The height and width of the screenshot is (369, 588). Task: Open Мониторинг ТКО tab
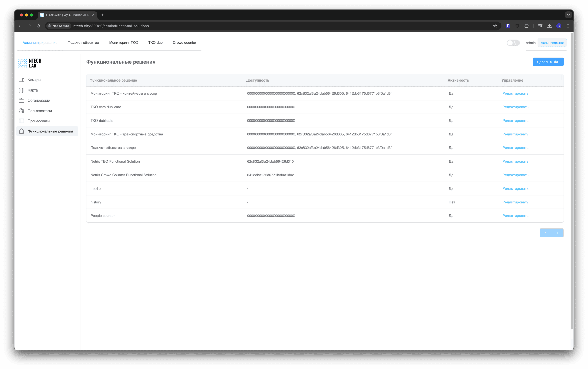pos(123,43)
